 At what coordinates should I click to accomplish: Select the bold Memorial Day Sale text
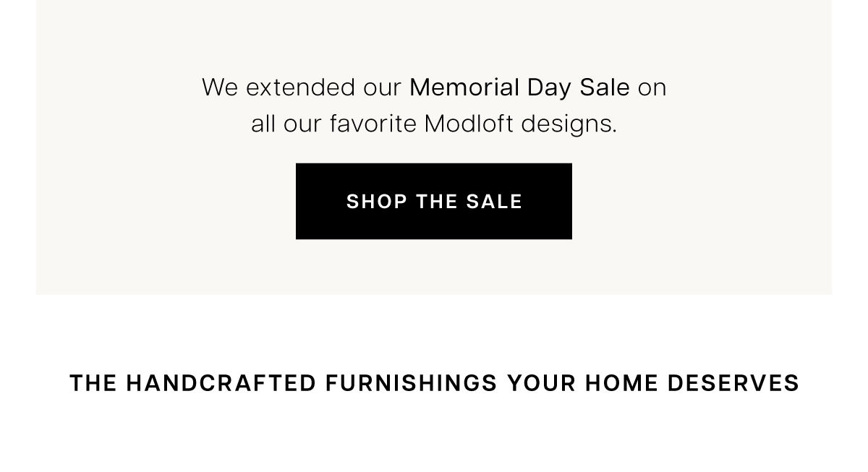point(519,87)
